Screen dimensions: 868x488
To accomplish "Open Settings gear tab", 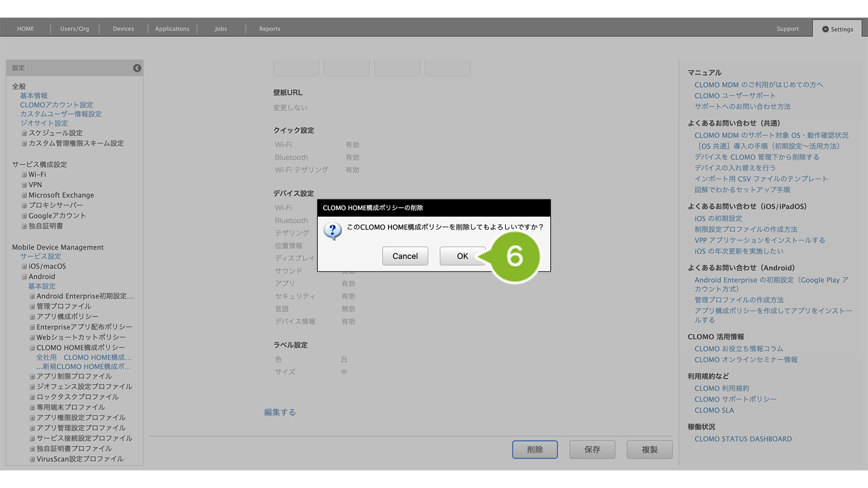I will (837, 29).
